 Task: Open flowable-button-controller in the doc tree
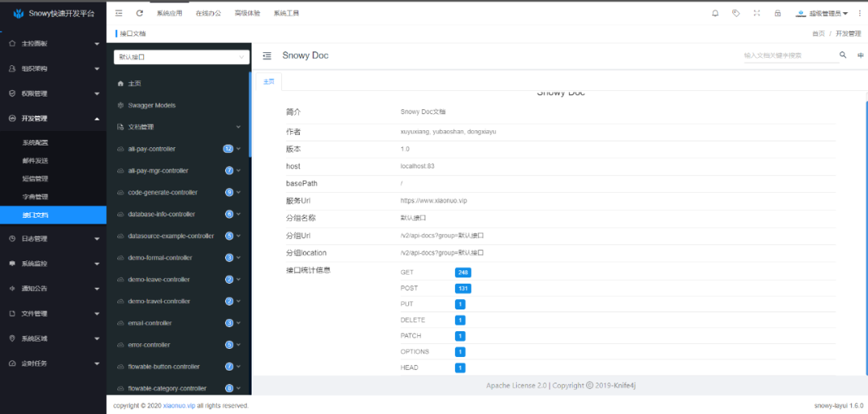(164, 367)
